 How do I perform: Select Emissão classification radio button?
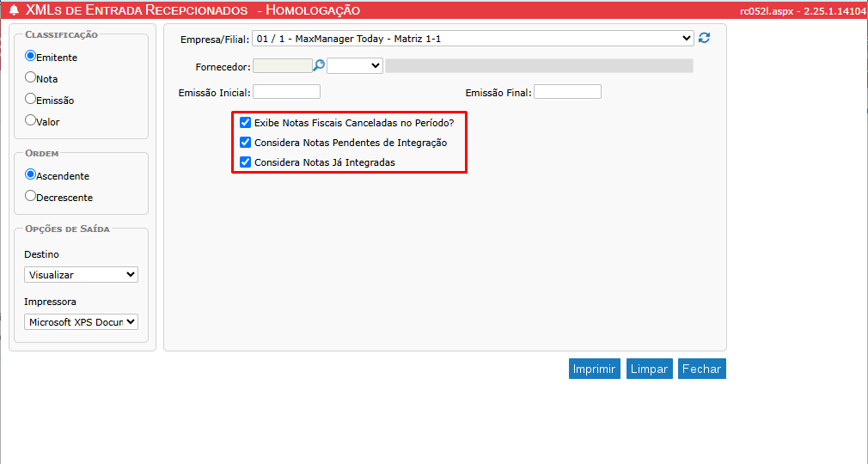click(x=31, y=100)
